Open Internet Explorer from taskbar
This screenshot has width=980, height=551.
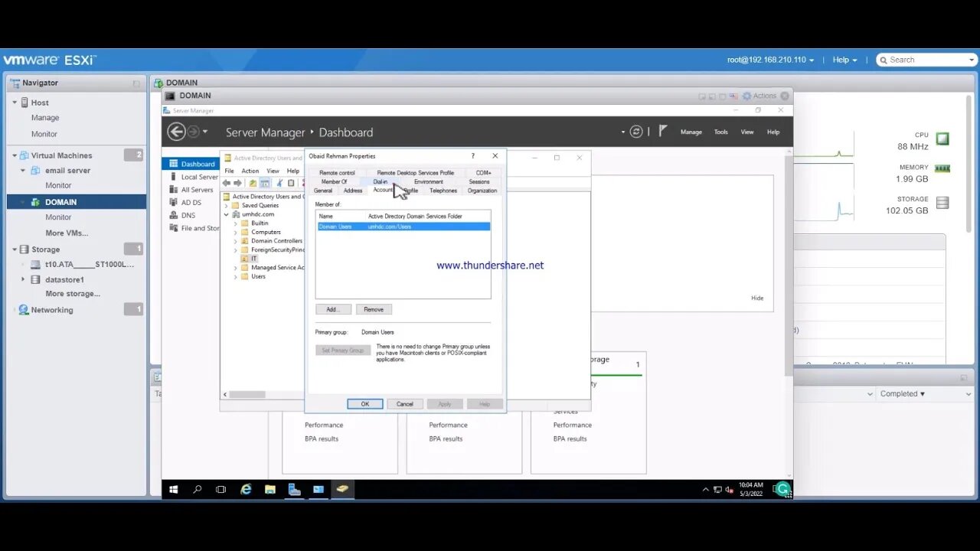point(246,489)
